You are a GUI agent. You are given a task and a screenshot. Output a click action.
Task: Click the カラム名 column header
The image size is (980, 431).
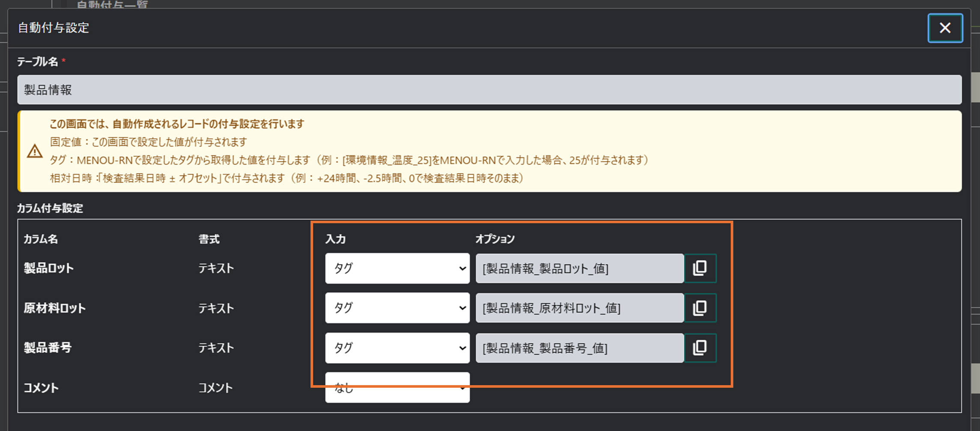[x=41, y=239]
